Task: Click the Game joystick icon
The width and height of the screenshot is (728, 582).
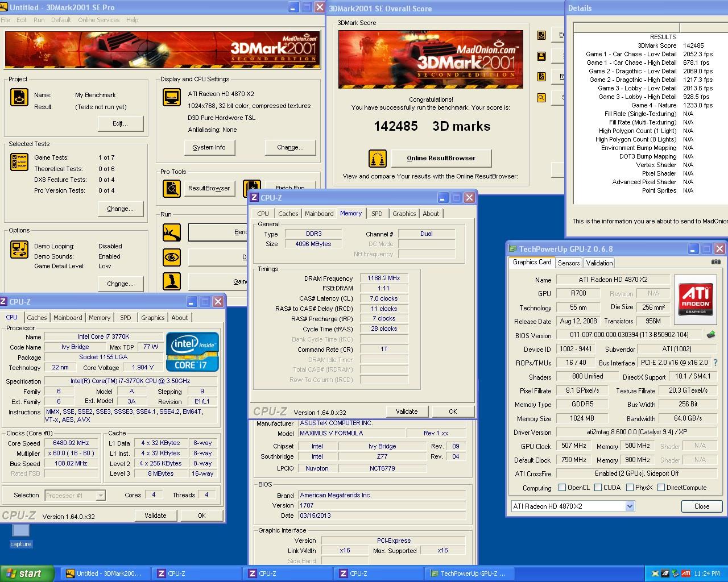Action: pos(172,281)
